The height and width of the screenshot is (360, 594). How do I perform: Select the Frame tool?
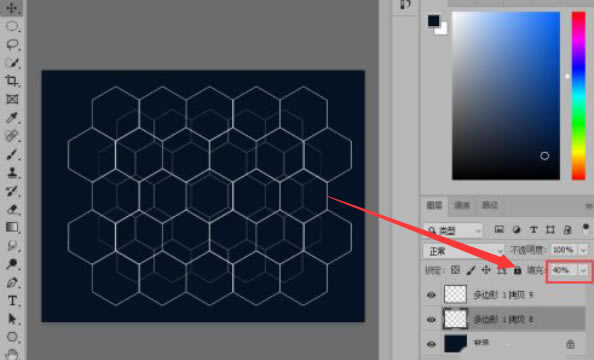(x=12, y=99)
